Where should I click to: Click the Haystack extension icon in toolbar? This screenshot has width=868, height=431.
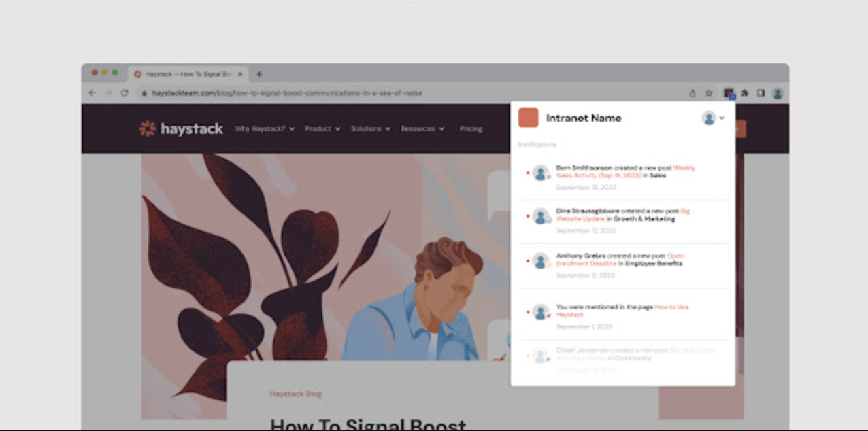click(729, 93)
